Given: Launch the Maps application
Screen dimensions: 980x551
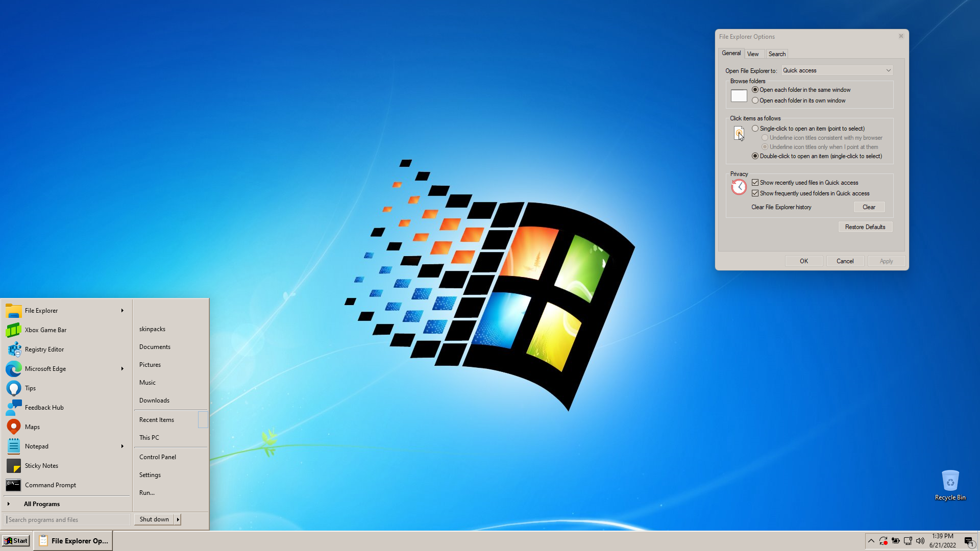Looking at the screenshot, I should pyautogui.click(x=32, y=427).
